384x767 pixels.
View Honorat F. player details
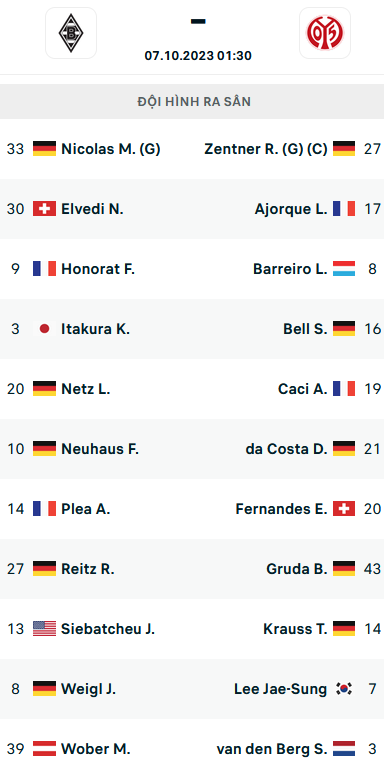point(98,269)
